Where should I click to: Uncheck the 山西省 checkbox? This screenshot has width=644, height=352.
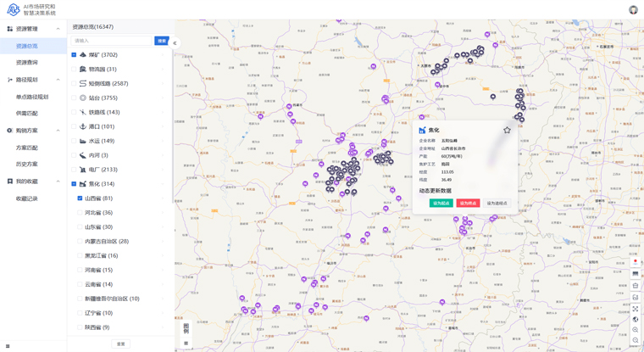[80, 198]
